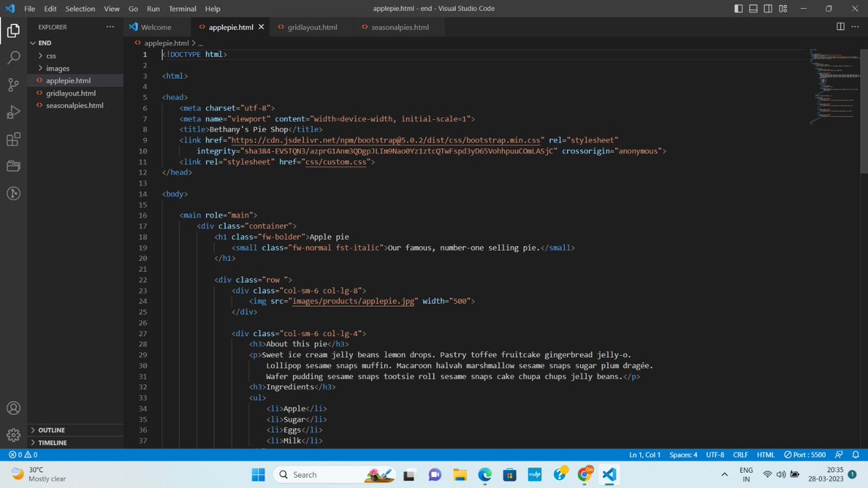868x488 pixels.
Task: Toggle the secondary side bar
Action: click(x=767, y=8)
